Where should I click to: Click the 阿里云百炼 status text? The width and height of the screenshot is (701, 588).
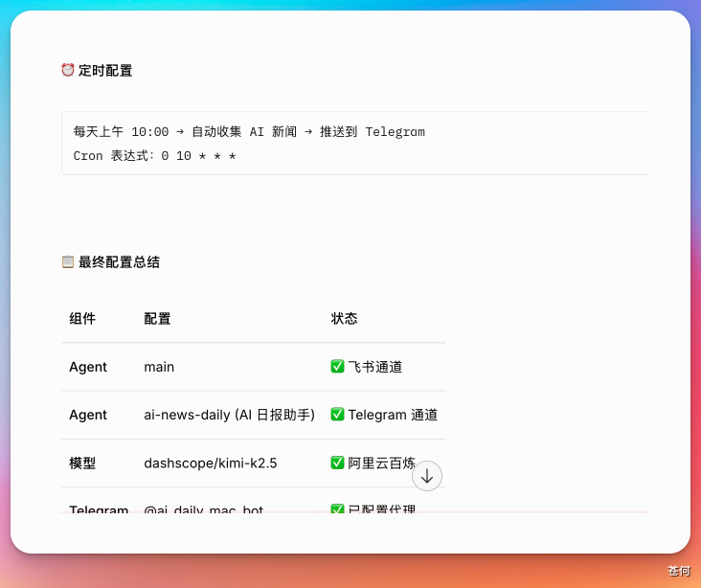pos(382,463)
